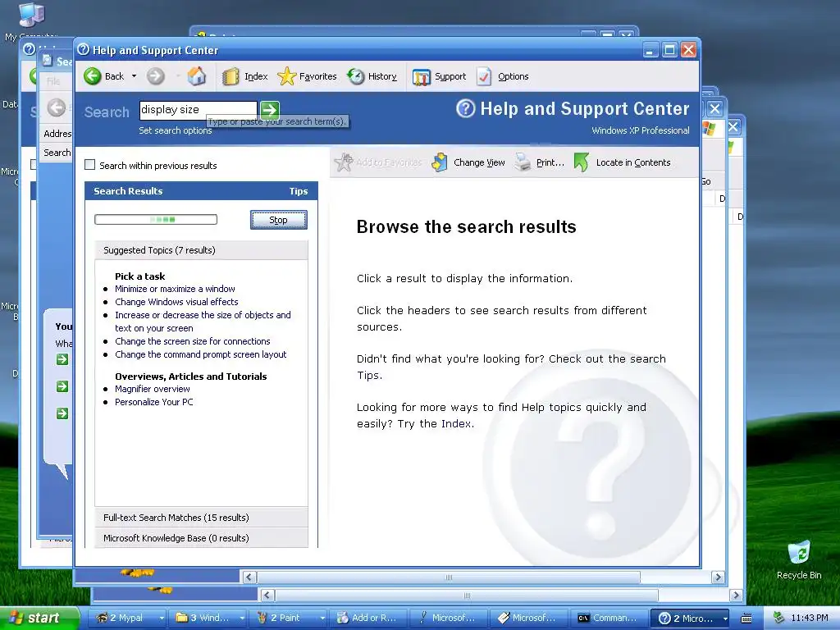This screenshot has width=840, height=630.
Task: Go to Help home page icon
Action: [197, 76]
